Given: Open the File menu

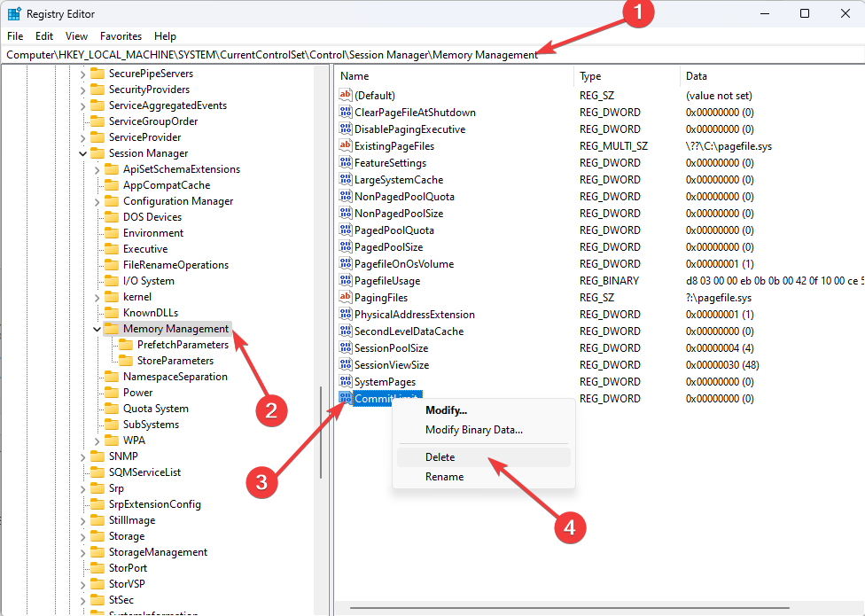Looking at the screenshot, I should click(x=15, y=35).
